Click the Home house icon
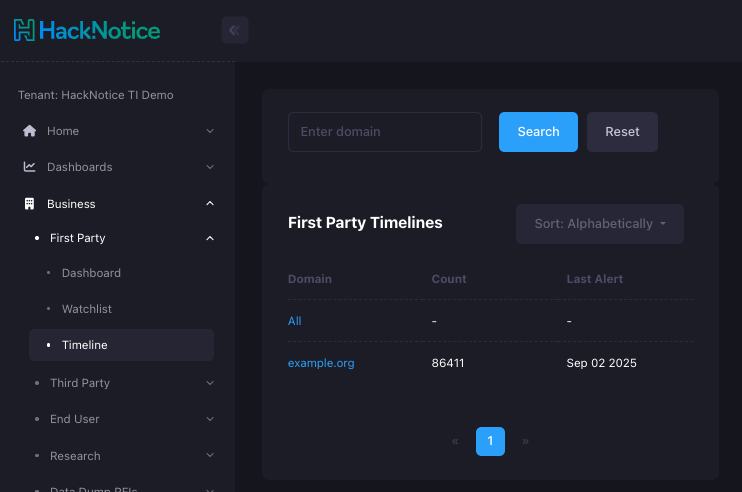The height and width of the screenshot is (492, 742). [29, 131]
